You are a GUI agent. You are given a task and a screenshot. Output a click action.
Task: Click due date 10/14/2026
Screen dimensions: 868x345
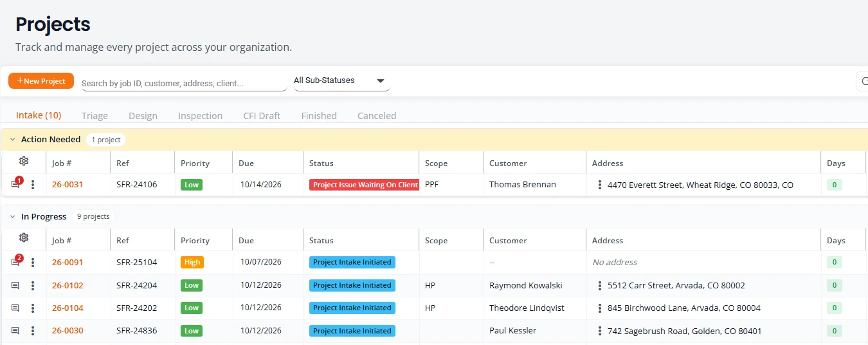click(261, 185)
